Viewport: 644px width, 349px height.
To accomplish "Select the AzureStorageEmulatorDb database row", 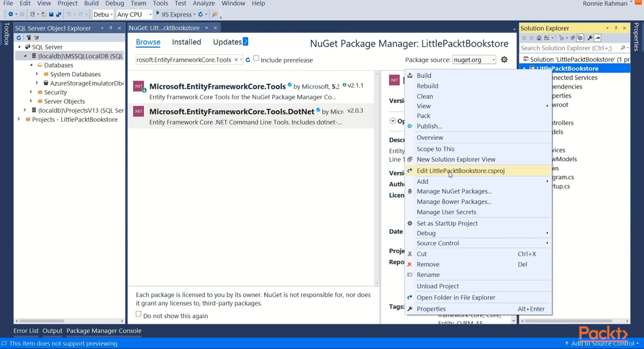I will (x=86, y=83).
